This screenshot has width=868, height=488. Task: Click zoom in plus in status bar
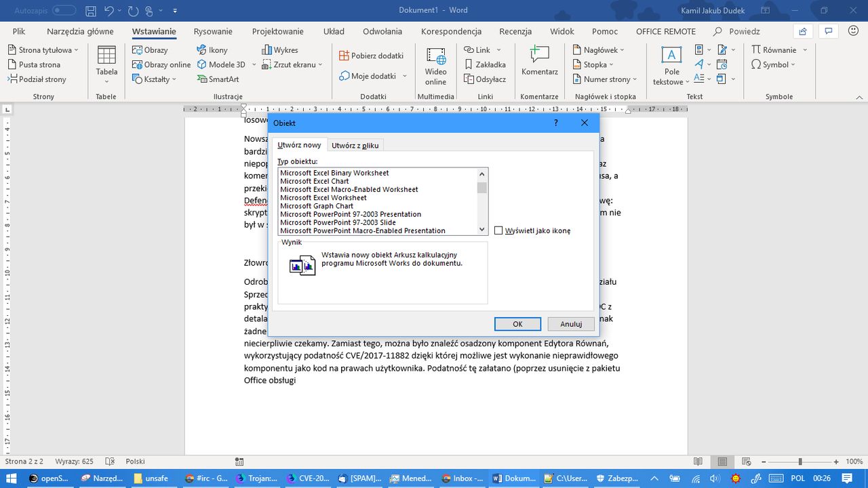coord(836,461)
